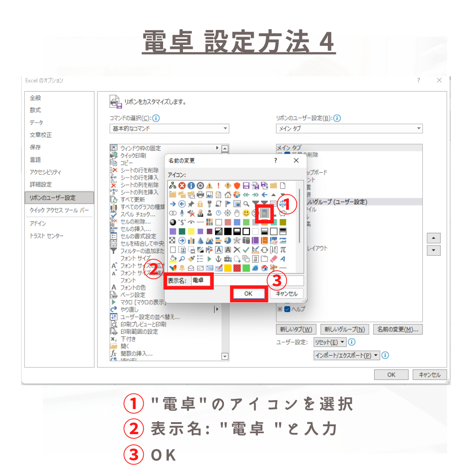
Task: Select the magnifying glass icon beside the flag
Action: click(246, 204)
